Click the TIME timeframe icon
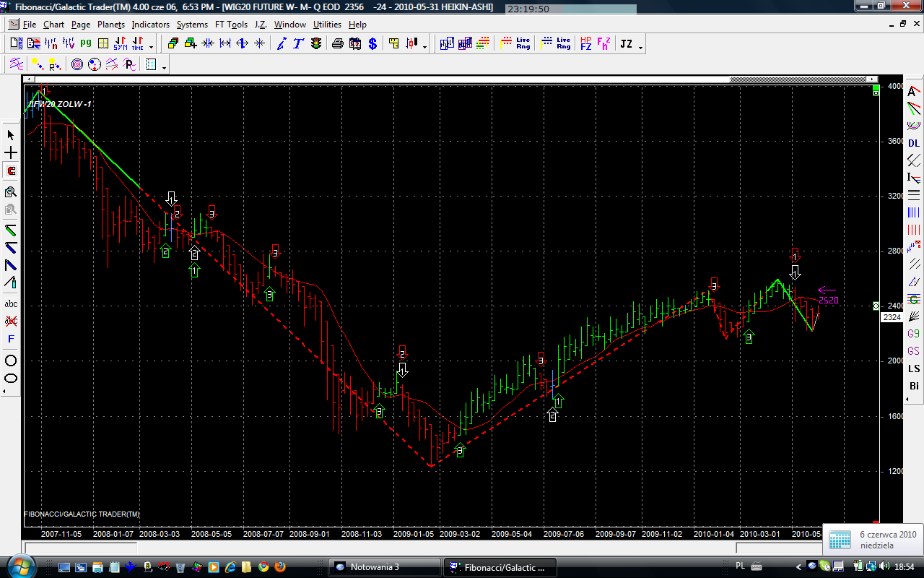The width and height of the screenshot is (924, 578). coord(137,44)
